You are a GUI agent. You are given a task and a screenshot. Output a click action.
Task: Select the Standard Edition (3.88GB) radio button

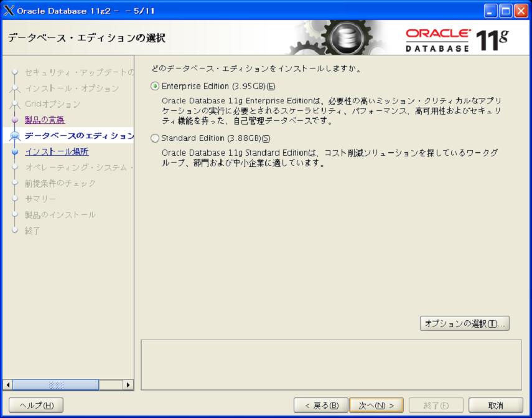(x=155, y=138)
